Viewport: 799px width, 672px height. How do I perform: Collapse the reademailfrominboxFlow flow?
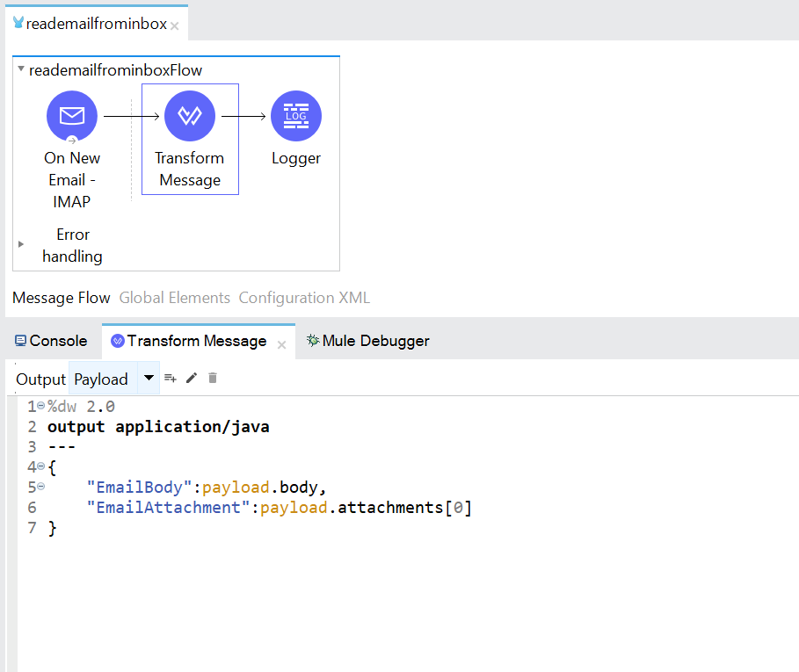pos(21,69)
